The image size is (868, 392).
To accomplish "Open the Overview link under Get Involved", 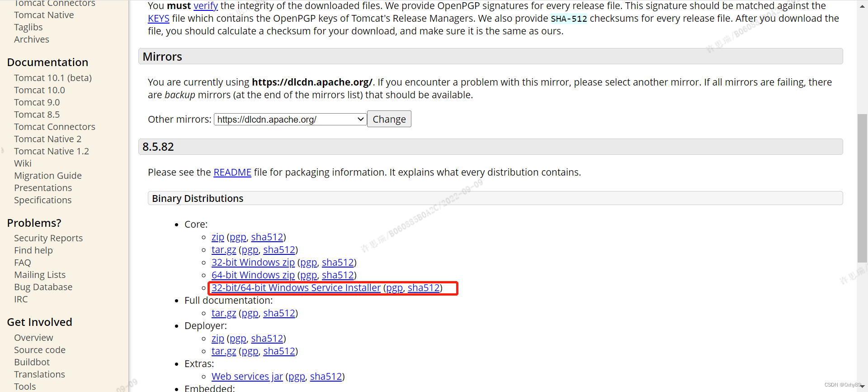I will coord(33,338).
